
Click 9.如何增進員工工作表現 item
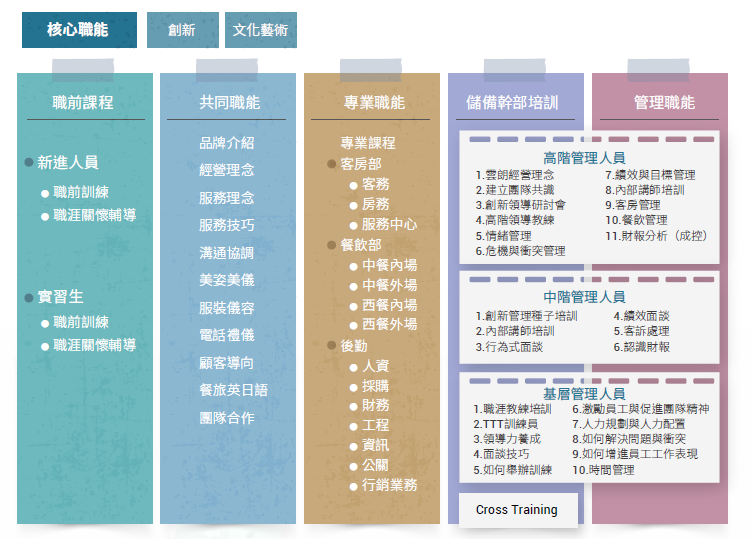point(635,454)
